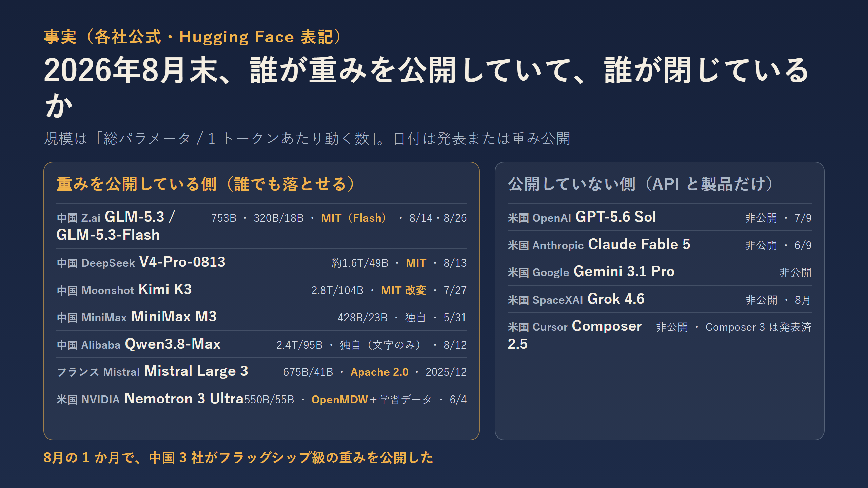
Task: Click the "独自" license in the MiniMax M3 row
Action: pyautogui.click(x=415, y=318)
